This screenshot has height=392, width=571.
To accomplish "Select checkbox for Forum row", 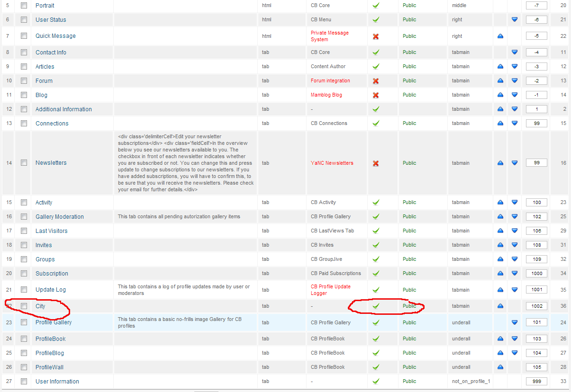I will (24, 81).
